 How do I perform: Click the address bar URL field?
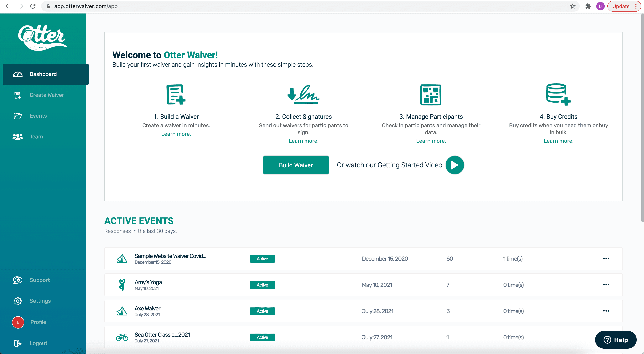point(310,6)
